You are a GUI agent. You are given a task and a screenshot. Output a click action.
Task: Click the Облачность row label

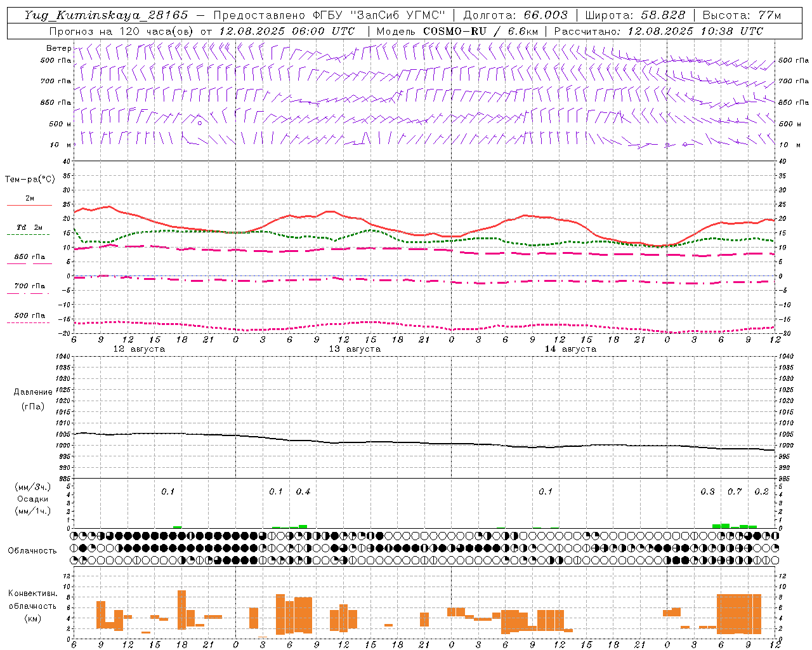(32, 550)
